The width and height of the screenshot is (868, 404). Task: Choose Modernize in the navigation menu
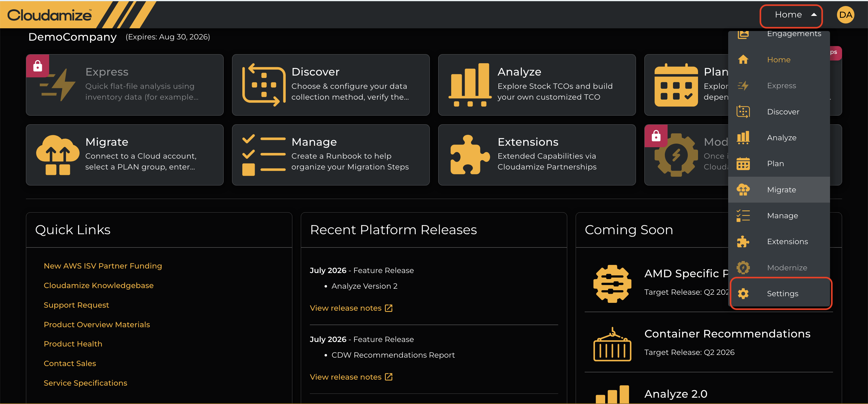tap(779, 268)
